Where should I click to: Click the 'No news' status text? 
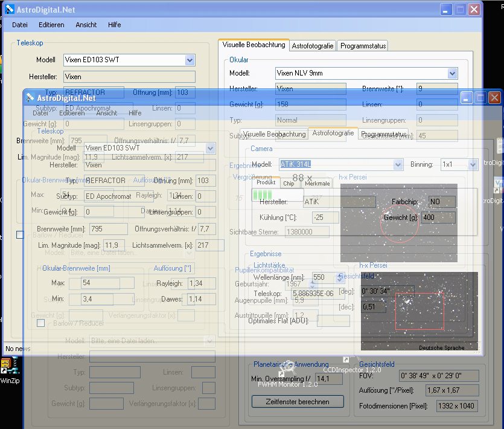pyautogui.click(x=18, y=349)
